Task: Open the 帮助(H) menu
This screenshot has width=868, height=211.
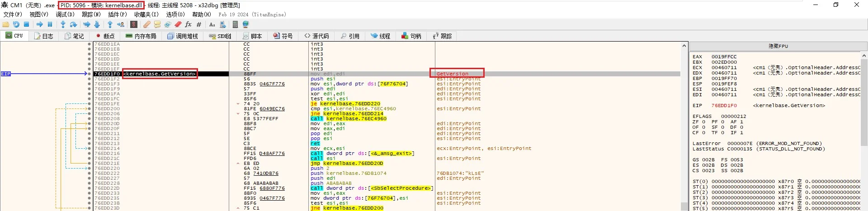Action: [x=202, y=14]
